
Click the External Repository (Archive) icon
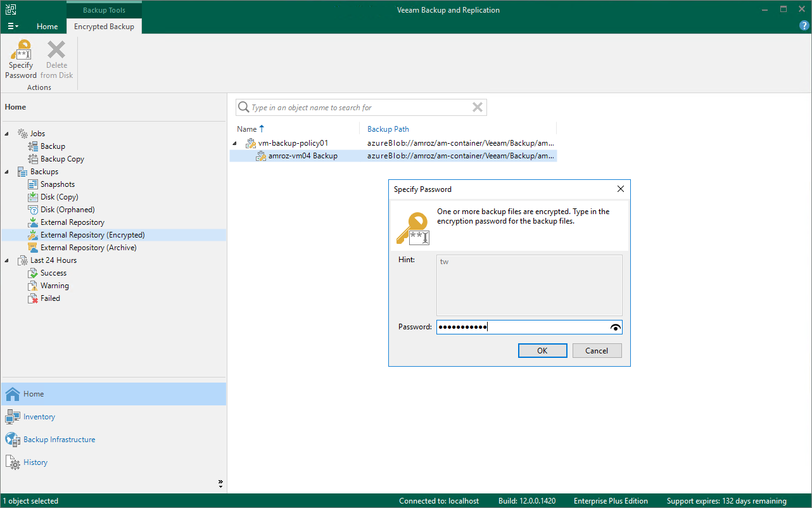pyautogui.click(x=33, y=248)
